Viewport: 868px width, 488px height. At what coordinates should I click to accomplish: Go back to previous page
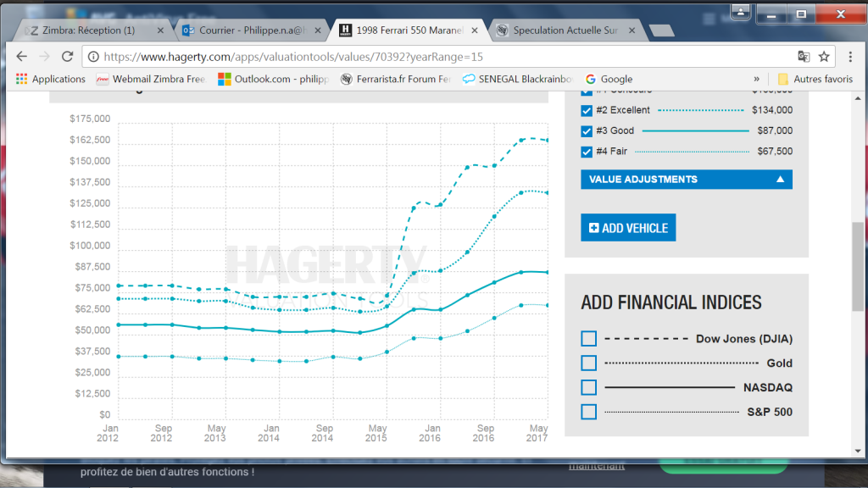[x=21, y=57]
